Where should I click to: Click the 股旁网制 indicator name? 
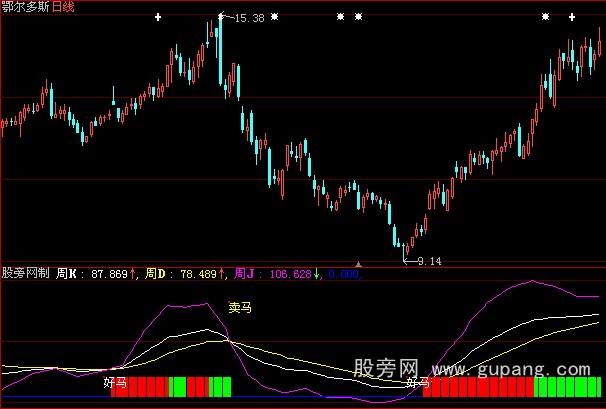click(26, 273)
